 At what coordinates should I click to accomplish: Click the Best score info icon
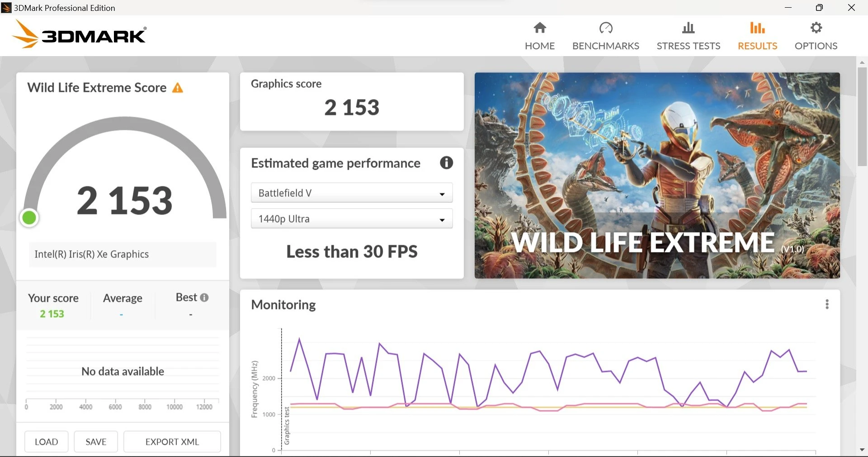204,298
